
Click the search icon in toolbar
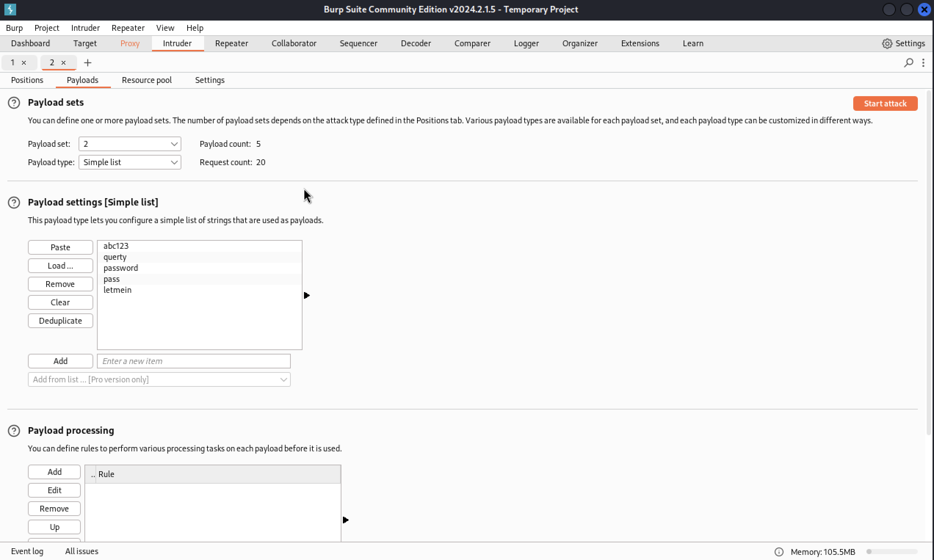(909, 62)
